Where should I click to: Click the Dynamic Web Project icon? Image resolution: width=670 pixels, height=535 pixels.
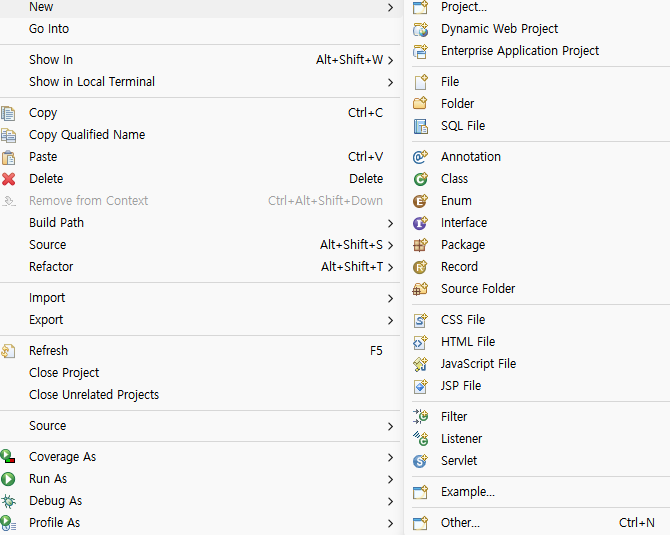420,29
